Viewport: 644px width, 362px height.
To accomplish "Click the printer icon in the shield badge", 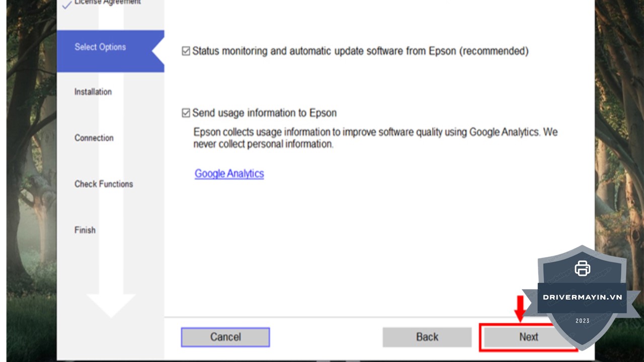I will [582, 268].
